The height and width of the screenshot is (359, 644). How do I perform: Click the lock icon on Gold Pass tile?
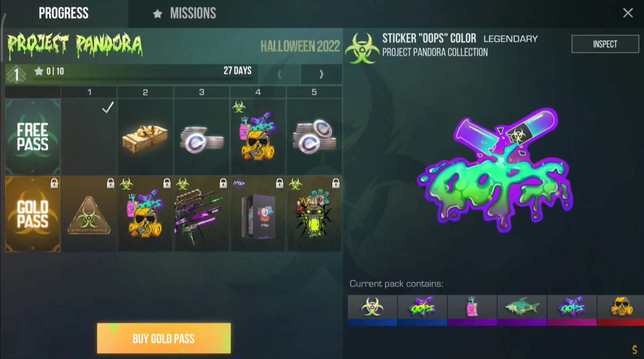pyautogui.click(x=54, y=183)
